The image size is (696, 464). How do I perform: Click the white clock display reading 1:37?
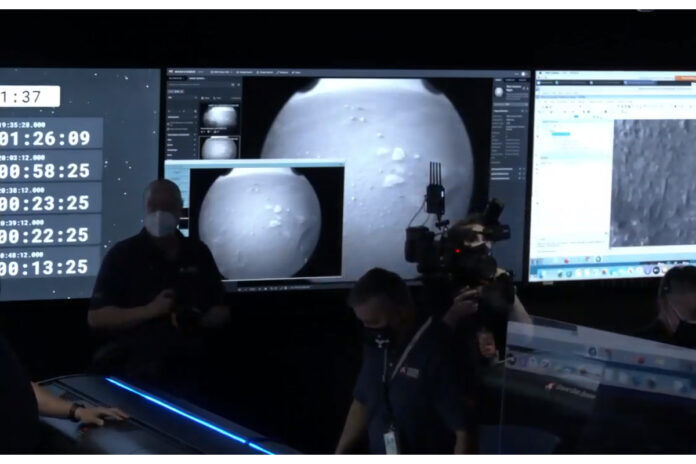[x=28, y=96]
